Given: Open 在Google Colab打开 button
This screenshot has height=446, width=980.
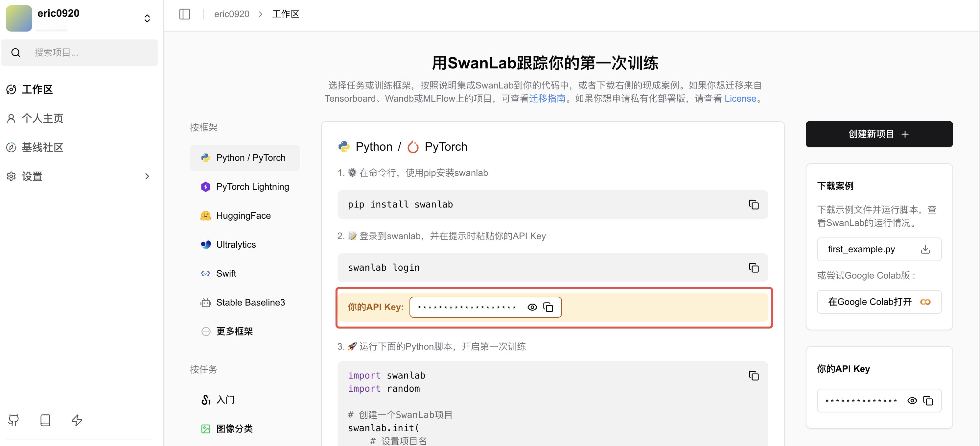Looking at the screenshot, I should pyautogui.click(x=879, y=302).
